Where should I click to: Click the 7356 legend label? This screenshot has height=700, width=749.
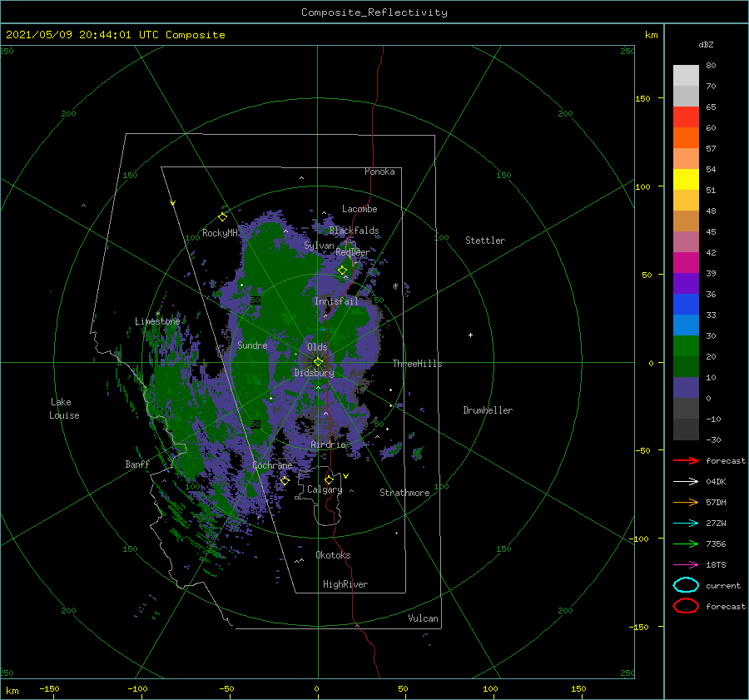pos(716,544)
